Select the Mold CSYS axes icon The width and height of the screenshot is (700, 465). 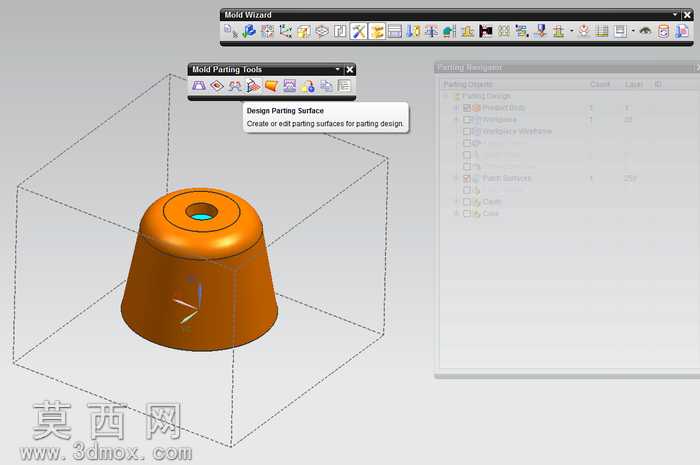[285, 31]
